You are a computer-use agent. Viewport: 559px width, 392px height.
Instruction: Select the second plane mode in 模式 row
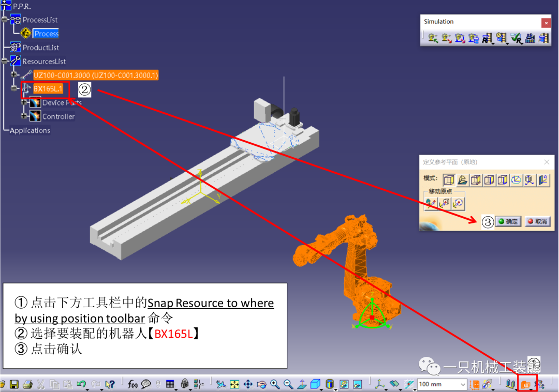pos(462,180)
